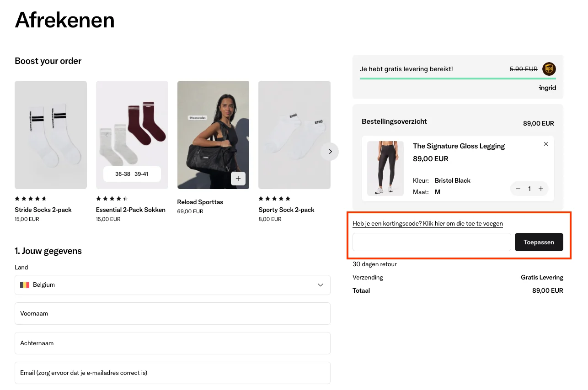Click the Belgium flag icon
This screenshot has width=588, height=390.
(x=25, y=285)
